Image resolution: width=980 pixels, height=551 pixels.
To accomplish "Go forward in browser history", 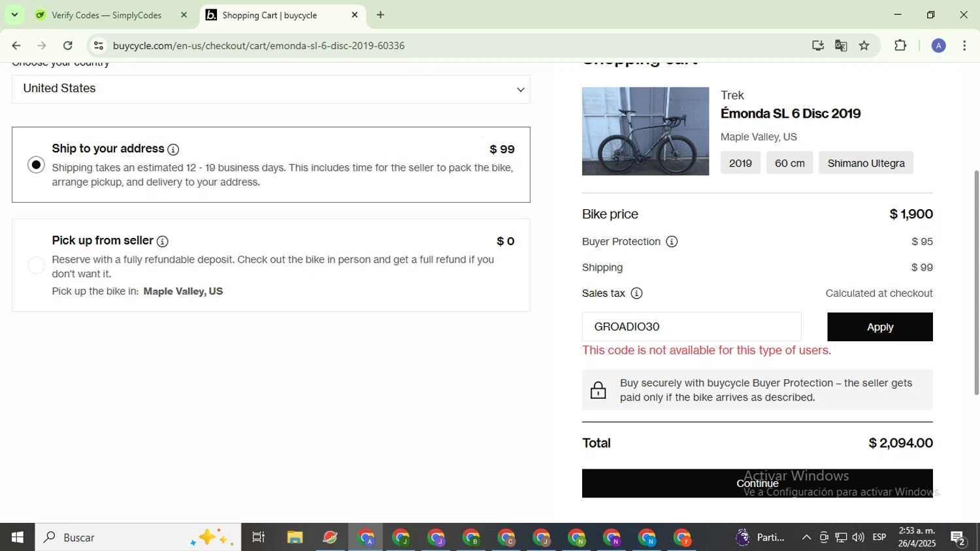I will tap(42, 46).
